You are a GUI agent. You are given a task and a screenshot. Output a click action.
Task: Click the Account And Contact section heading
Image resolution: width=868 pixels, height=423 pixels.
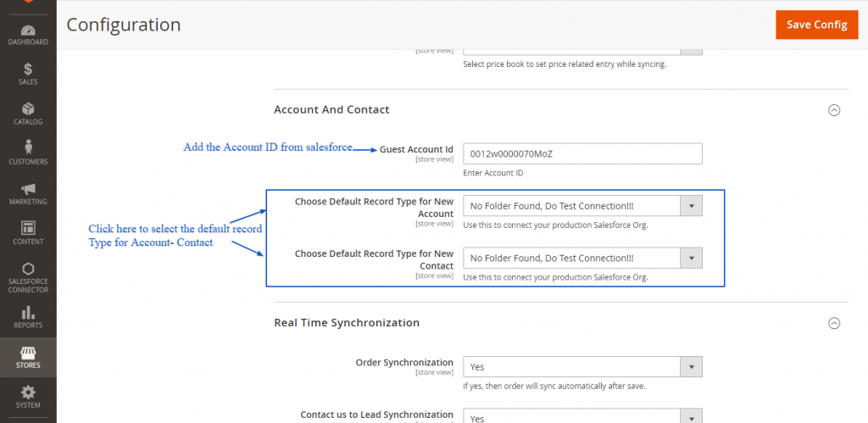[x=331, y=109]
